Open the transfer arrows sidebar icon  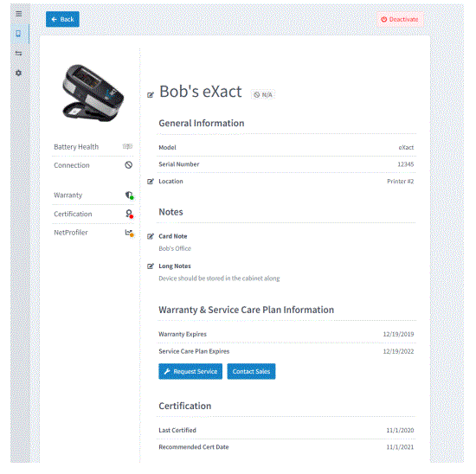(x=18, y=54)
